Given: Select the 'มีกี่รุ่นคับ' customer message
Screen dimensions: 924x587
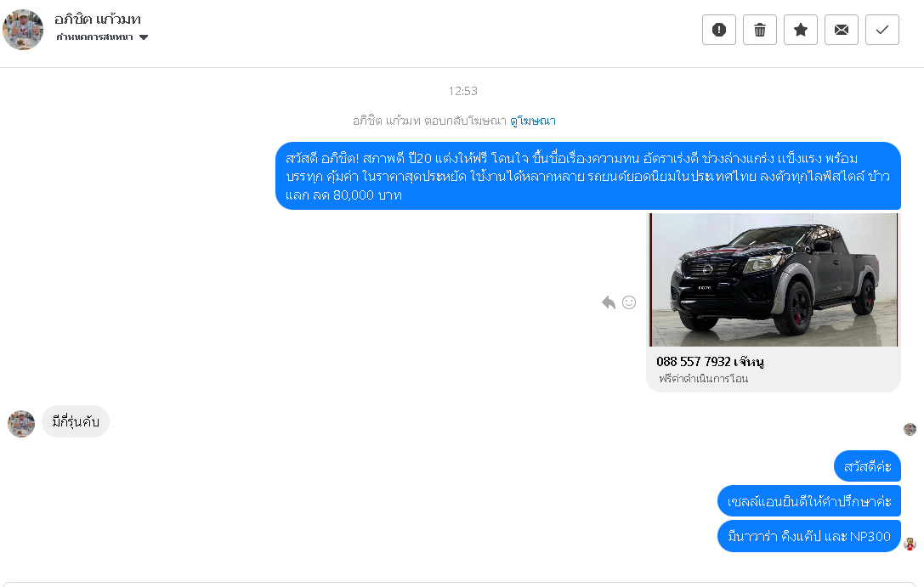Looking at the screenshot, I should coord(76,421).
